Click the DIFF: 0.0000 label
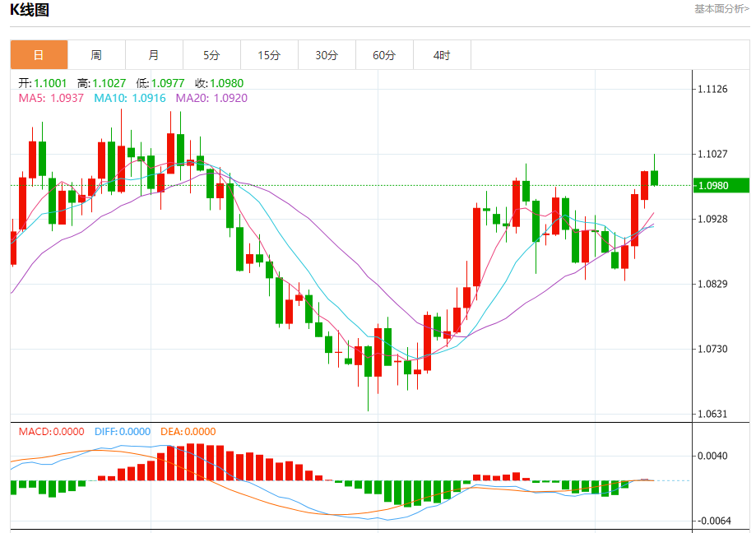This screenshot has height=533, width=756. [123, 431]
